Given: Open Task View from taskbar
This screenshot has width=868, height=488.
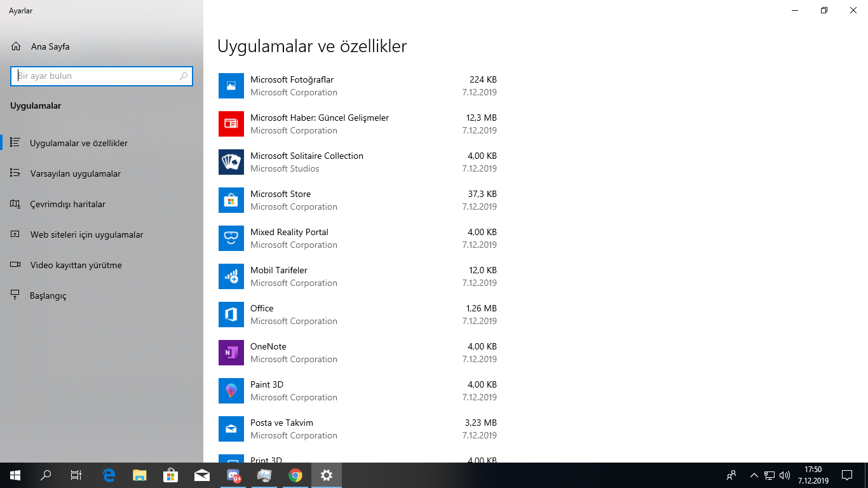Looking at the screenshot, I should (x=76, y=475).
